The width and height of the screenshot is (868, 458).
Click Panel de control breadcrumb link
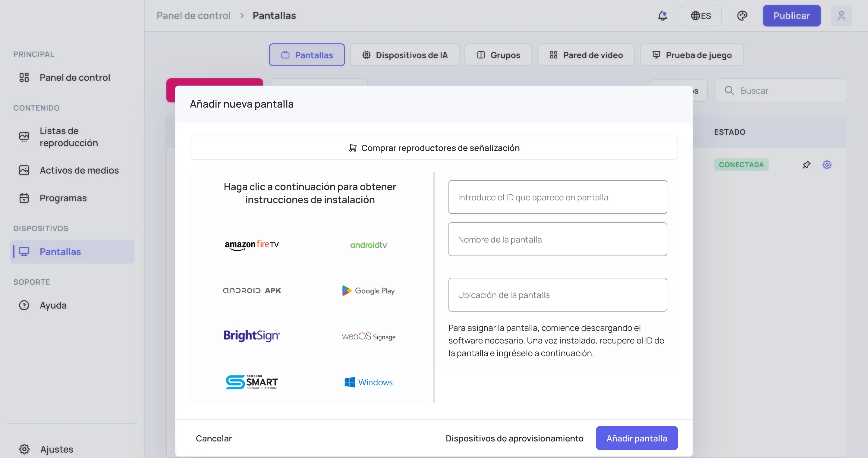click(x=193, y=15)
